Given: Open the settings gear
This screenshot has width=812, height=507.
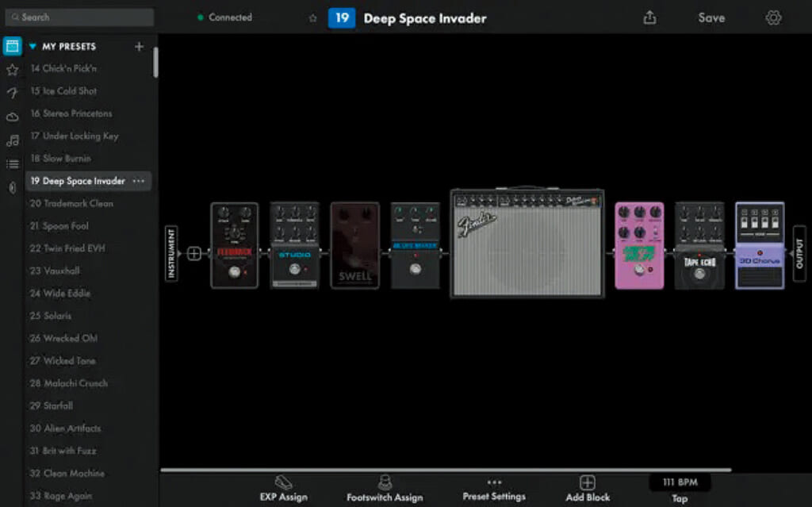Looking at the screenshot, I should pos(773,17).
